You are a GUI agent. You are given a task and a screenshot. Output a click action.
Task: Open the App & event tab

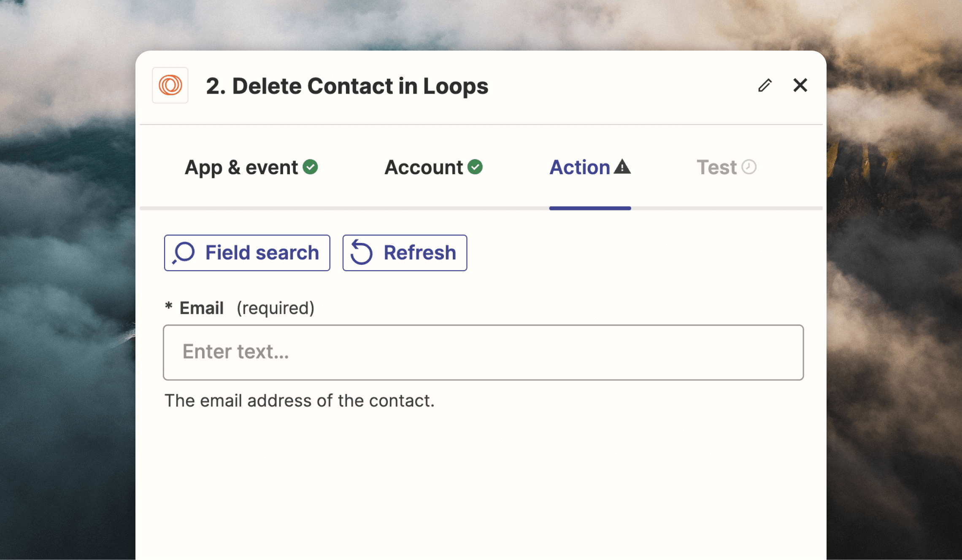(x=251, y=167)
